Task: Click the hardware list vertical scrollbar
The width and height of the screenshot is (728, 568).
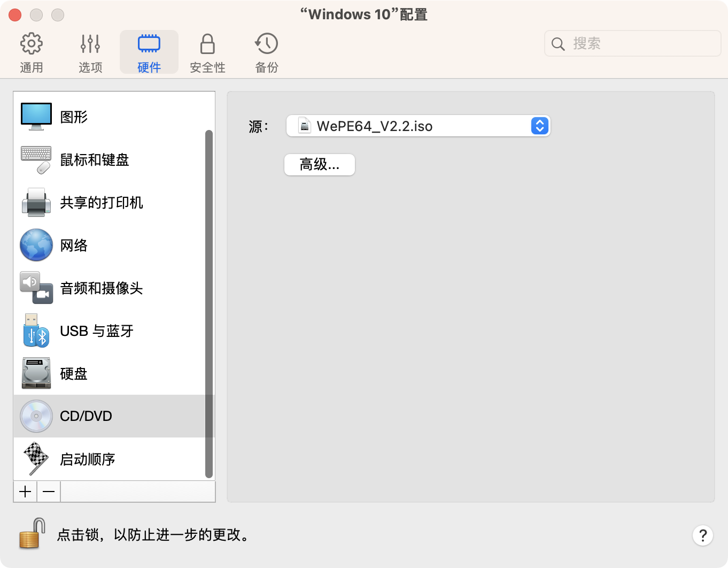Action: pos(209,304)
